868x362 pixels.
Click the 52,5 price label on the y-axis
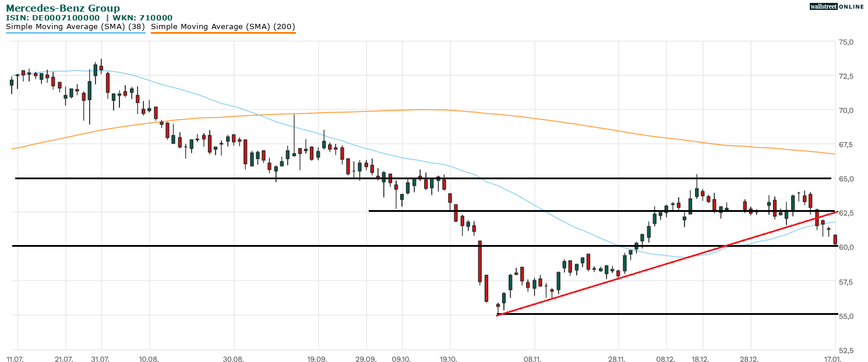(846, 350)
